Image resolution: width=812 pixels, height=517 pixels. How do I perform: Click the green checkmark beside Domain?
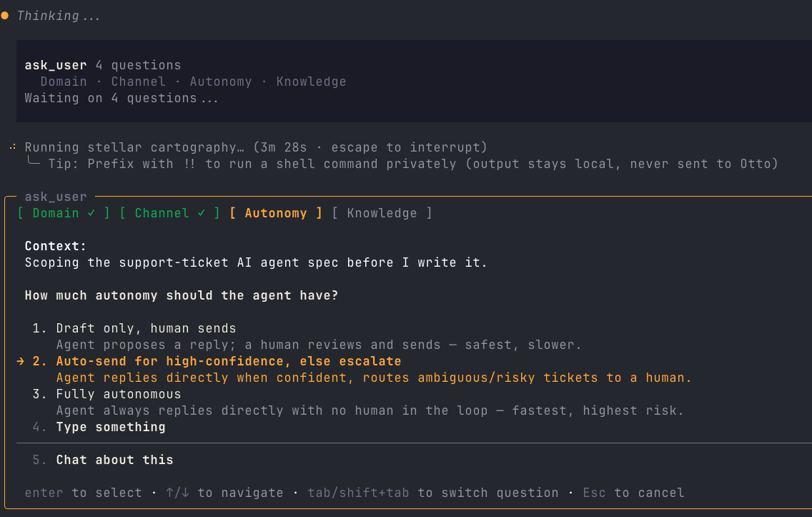91,213
